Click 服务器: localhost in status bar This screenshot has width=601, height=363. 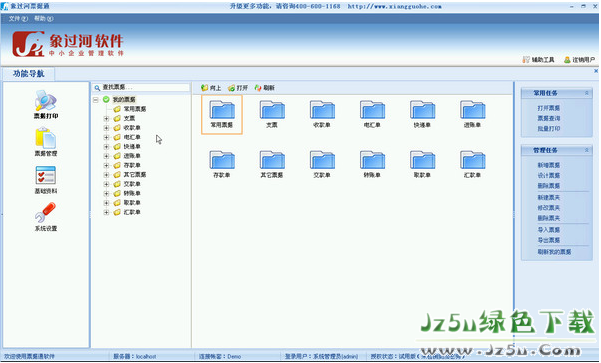click(x=135, y=356)
